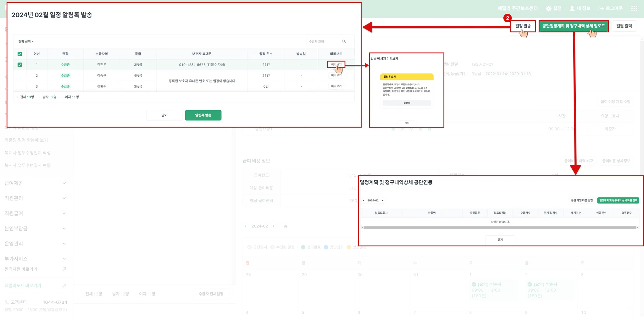Open 패밀리노트 바로가기 external arrow icon
The height and width of the screenshot is (319, 644).
64,286
